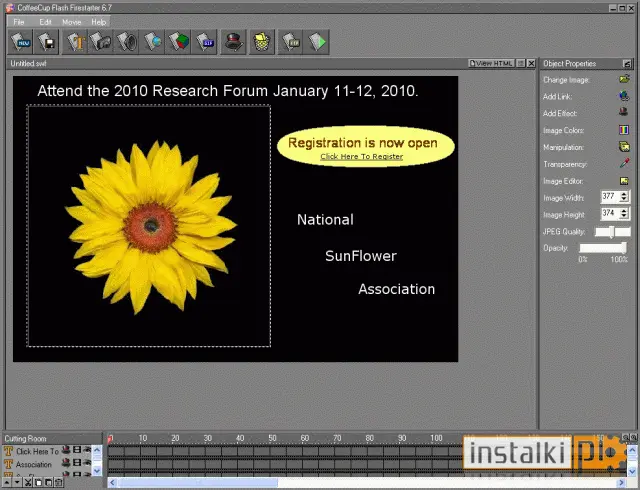Move the layer down with the down arrow button
The width and height of the screenshot is (640, 490).
click(17, 483)
